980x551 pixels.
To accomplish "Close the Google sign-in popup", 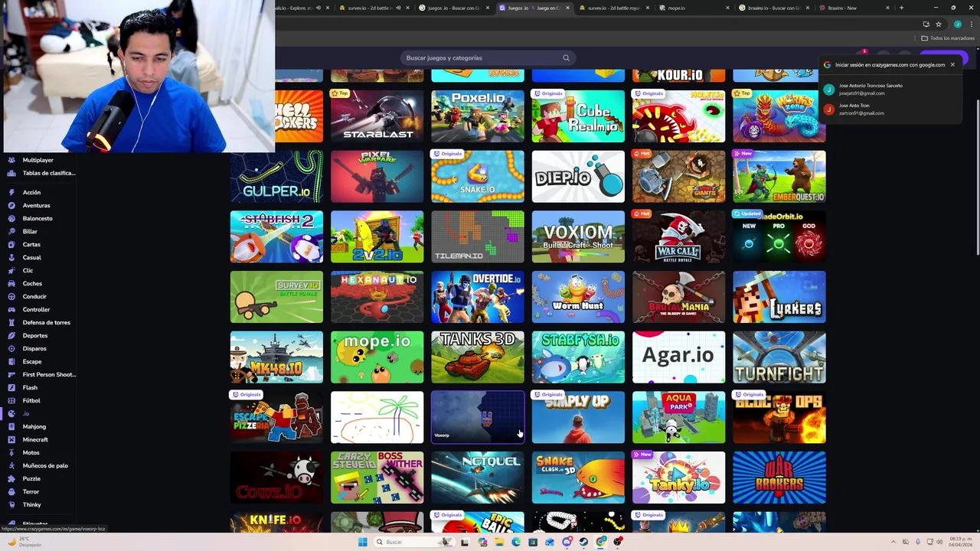I will click(952, 65).
